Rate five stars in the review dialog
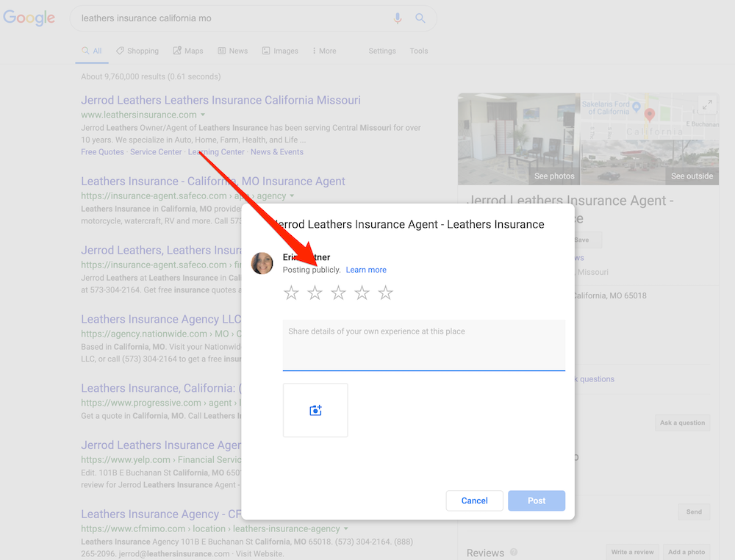The image size is (735, 560). tap(385, 293)
